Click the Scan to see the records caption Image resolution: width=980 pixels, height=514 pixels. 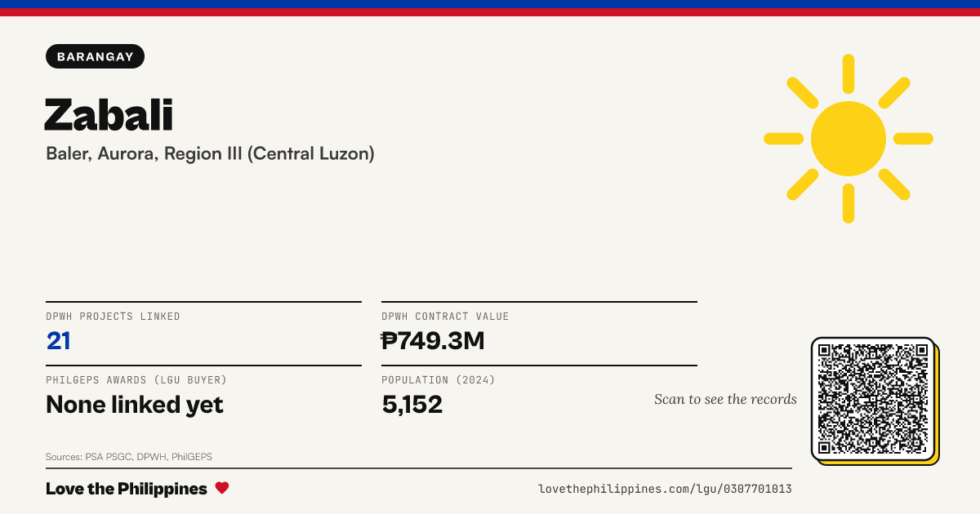[725, 399]
